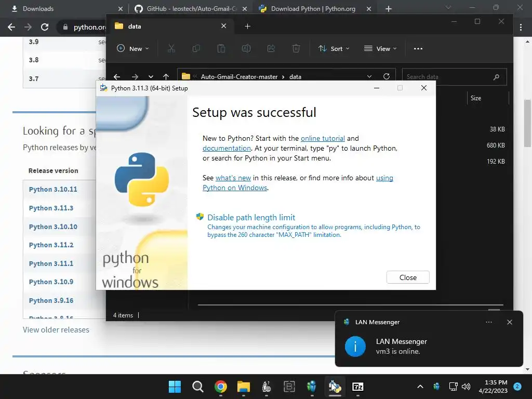This screenshot has height=399, width=532.
Task: Dismiss the LAN Messenger notification
Action: (x=509, y=322)
